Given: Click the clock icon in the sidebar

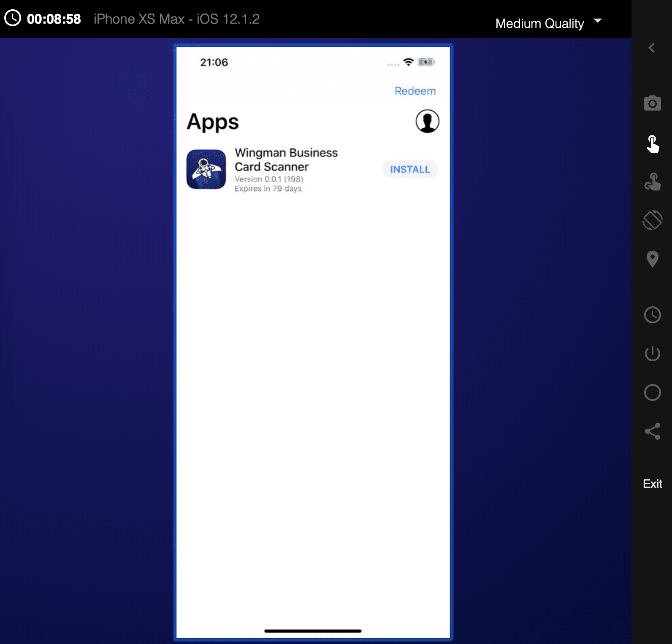Looking at the screenshot, I should coord(653,315).
